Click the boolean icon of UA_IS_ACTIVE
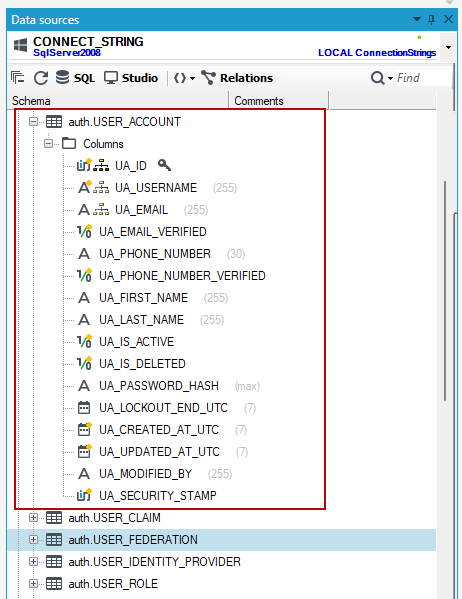 click(84, 342)
